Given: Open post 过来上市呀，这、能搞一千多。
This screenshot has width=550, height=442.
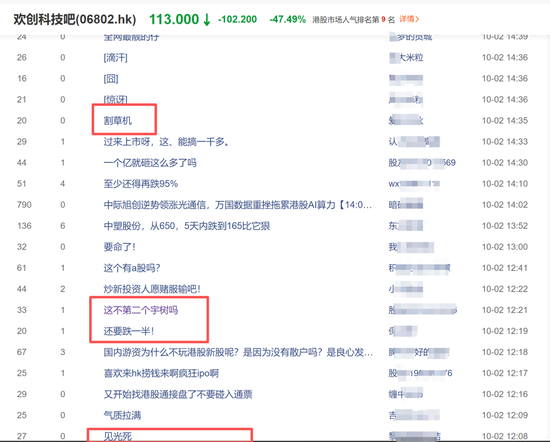Looking at the screenshot, I should (167, 142).
